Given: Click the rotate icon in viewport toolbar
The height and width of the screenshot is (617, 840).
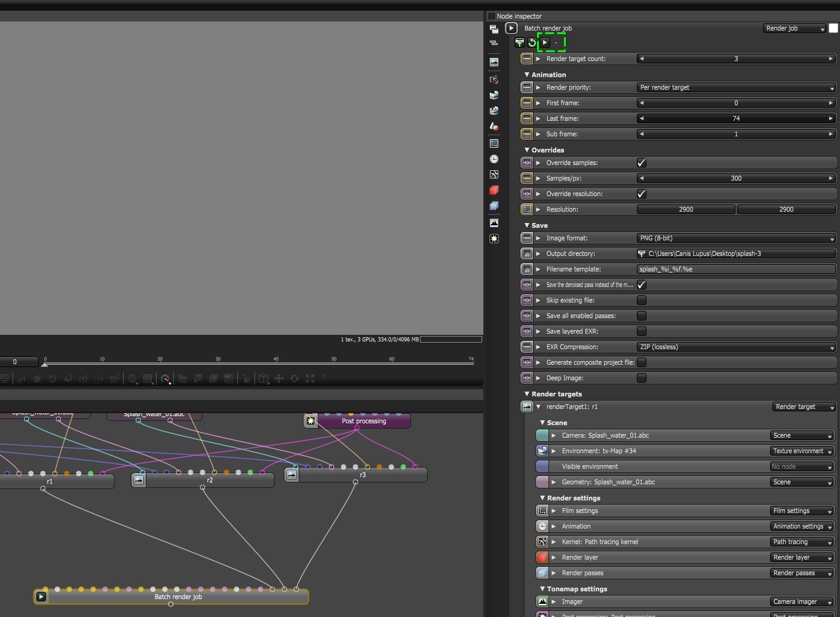Looking at the screenshot, I should click(x=295, y=378).
